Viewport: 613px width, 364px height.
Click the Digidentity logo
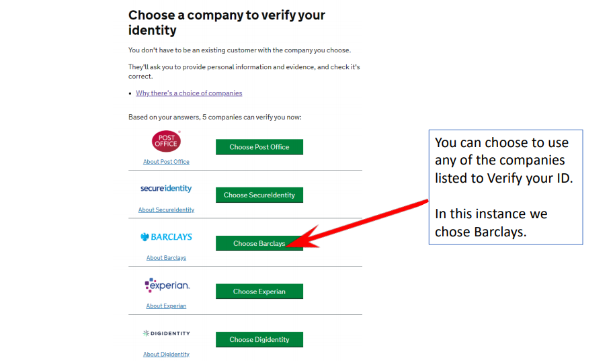click(166, 333)
